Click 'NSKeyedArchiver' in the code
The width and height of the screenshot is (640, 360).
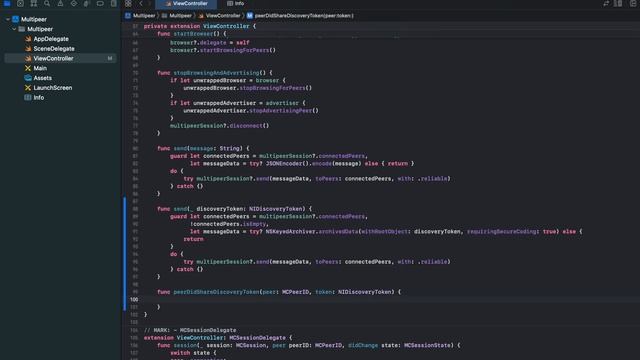pyautogui.click(x=291, y=231)
